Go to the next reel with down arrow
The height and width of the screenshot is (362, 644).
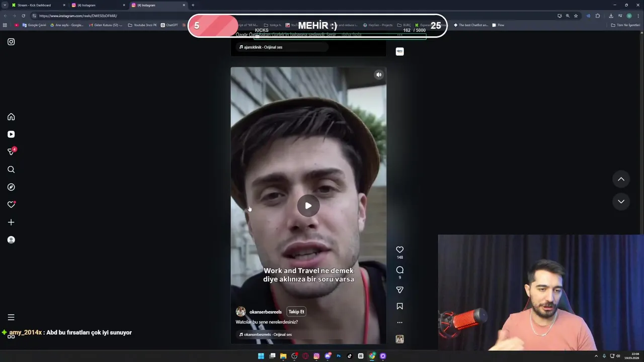click(x=621, y=202)
